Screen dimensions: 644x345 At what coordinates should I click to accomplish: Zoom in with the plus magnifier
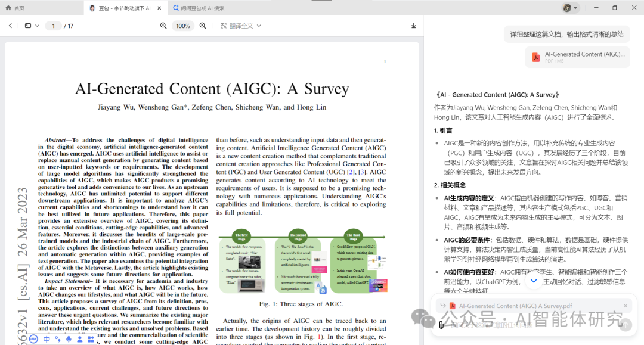pos(203,26)
